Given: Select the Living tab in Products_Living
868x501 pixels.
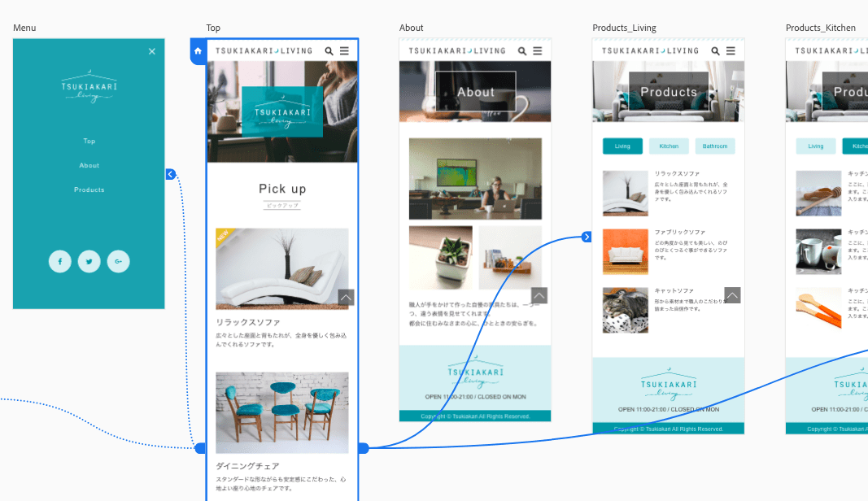Looking at the screenshot, I should tap(622, 146).
